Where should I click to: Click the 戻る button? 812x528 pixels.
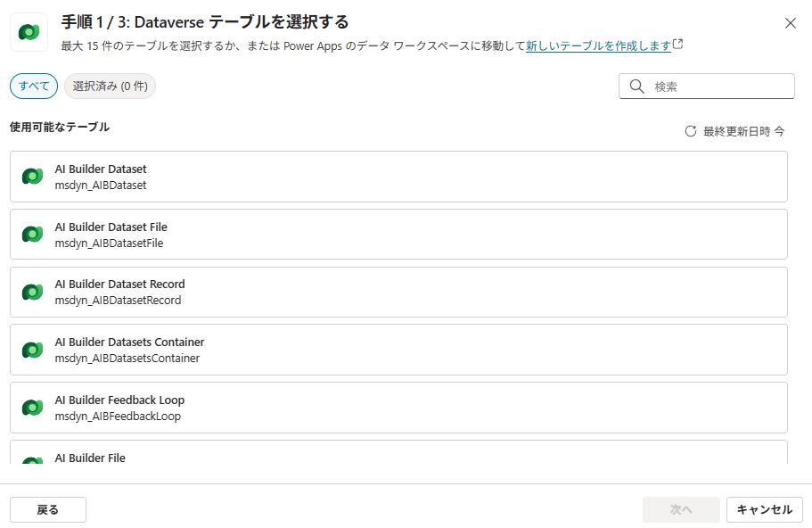click(x=48, y=510)
